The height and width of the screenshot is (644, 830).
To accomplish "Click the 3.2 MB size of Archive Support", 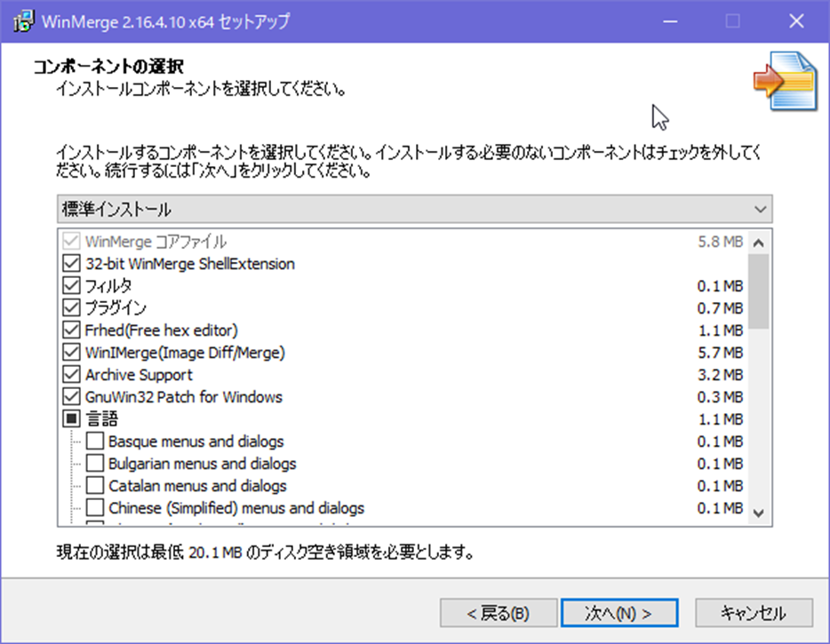I will pos(720,375).
